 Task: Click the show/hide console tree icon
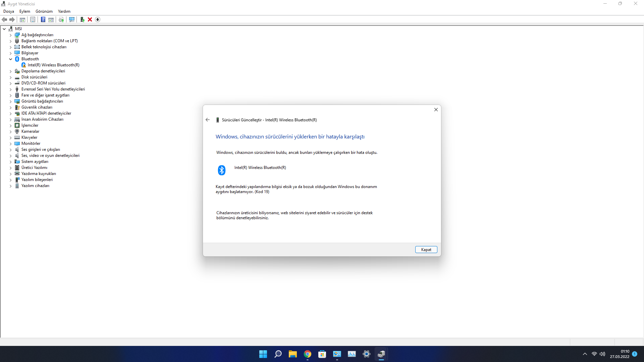[22, 19]
